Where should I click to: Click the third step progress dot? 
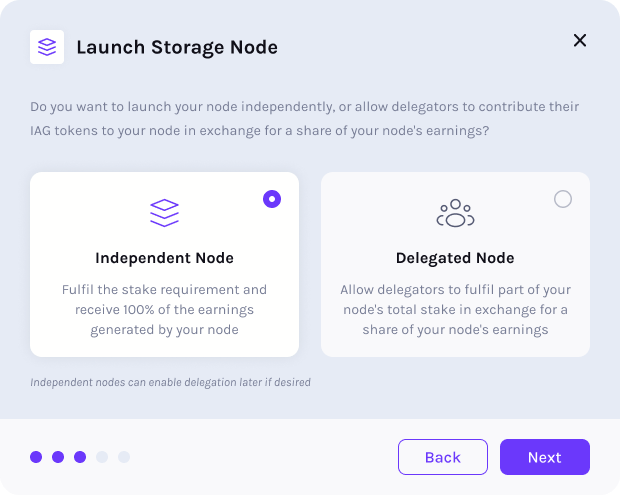[80, 457]
